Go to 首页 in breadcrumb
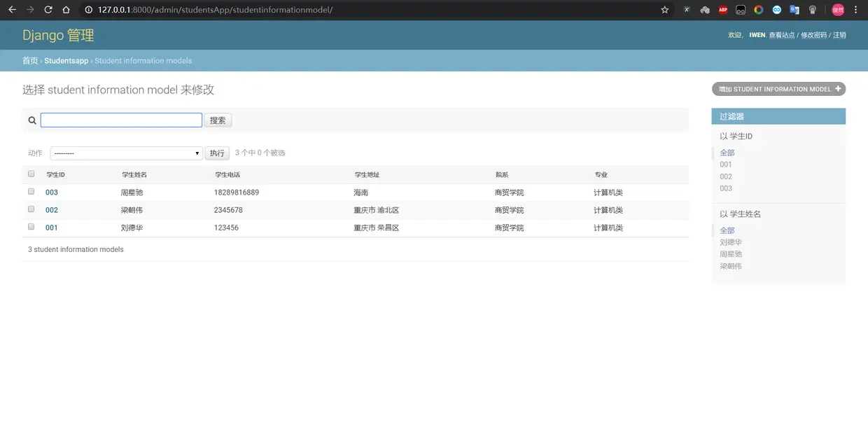This screenshot has width=868, height=446. 30,61
